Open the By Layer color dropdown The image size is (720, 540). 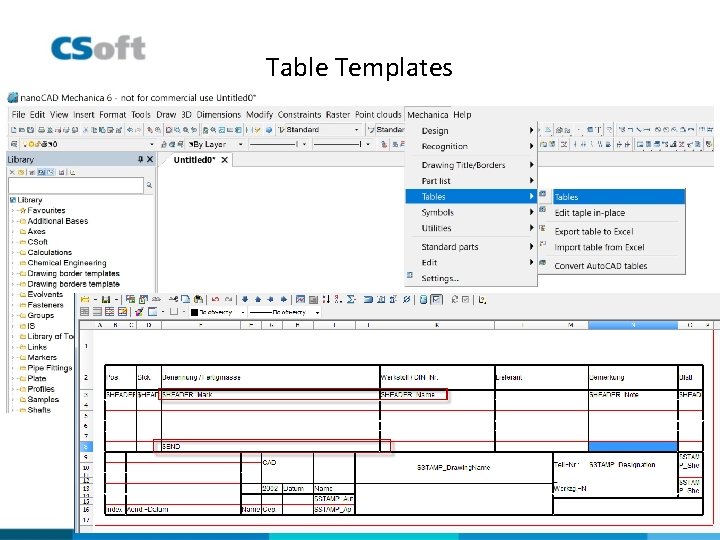click(240, 144)
